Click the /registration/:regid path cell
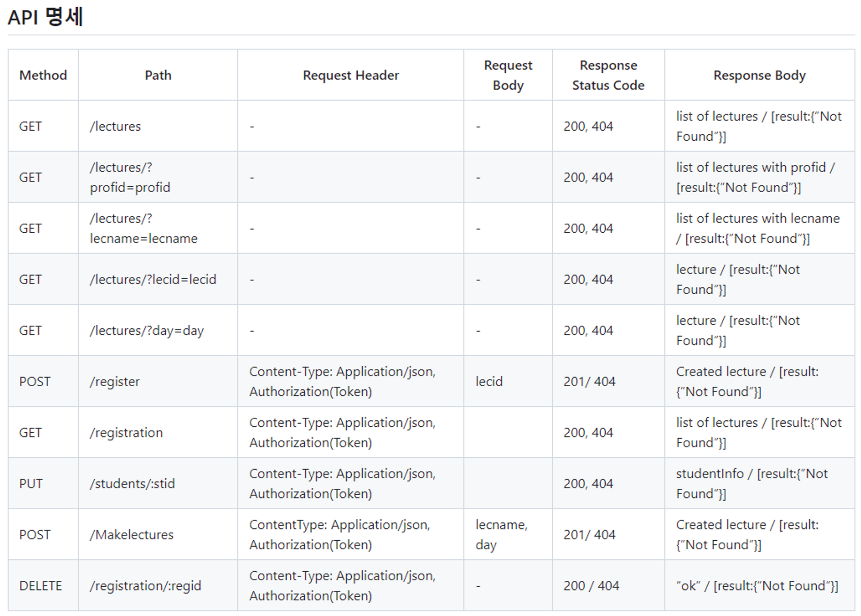 click(x=145, y=586)
